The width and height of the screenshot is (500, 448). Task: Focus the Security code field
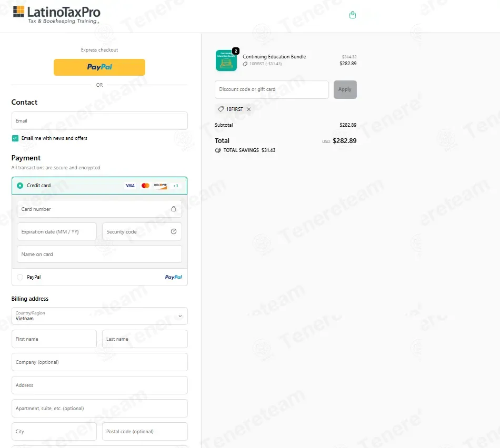coord(142,232)
